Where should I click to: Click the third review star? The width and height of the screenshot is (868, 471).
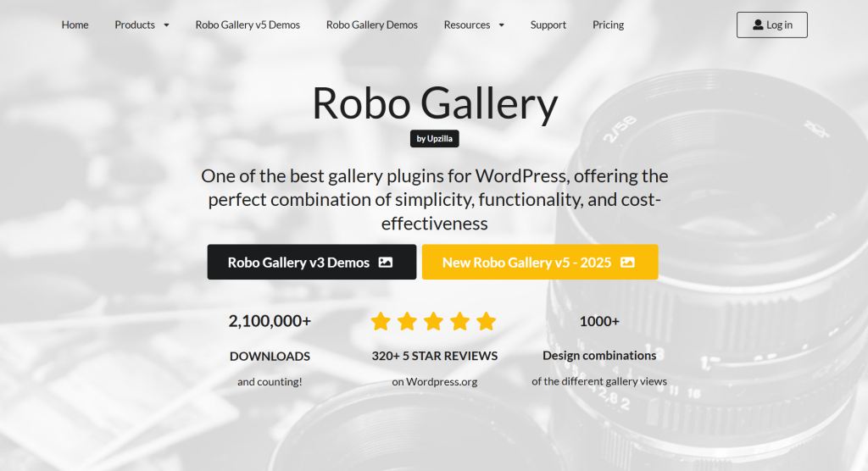[x=433, y=321]
